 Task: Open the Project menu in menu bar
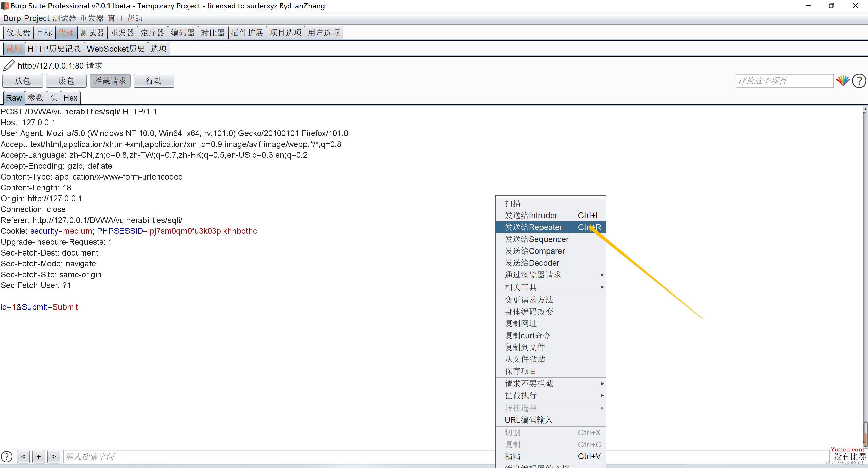(x=37, y=18)
